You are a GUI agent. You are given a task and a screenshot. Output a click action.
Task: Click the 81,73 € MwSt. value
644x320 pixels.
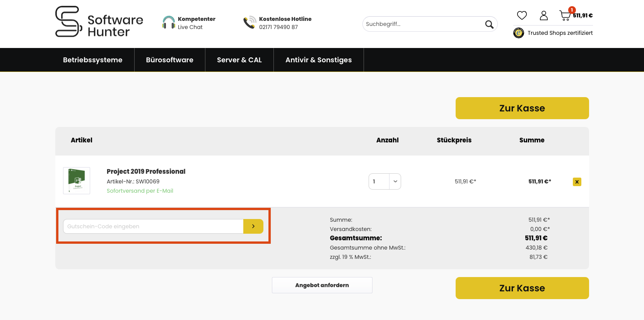coord(538,257)
